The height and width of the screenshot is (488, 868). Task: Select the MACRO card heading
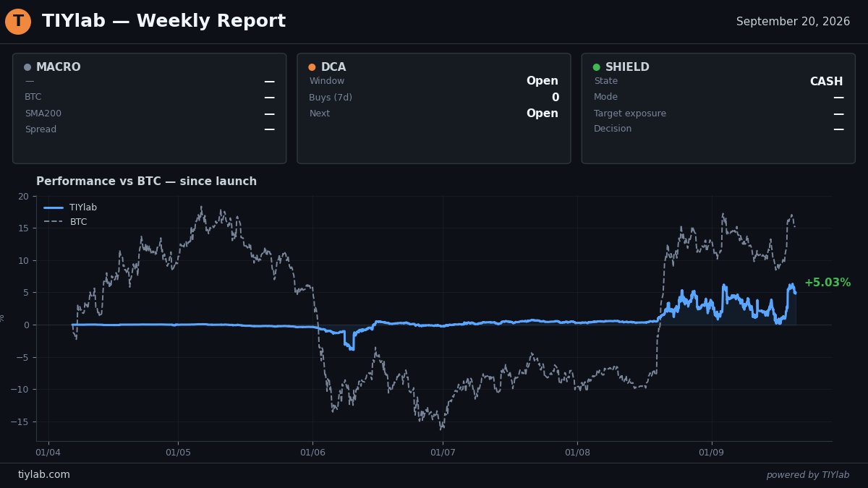(58, 67)
